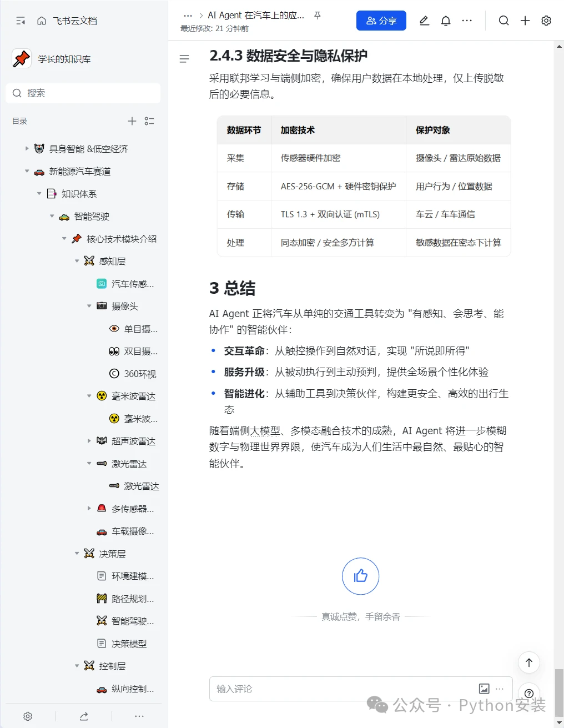Click the vertical scrollbar thumb
This screenshot has height=728, width=564.
click(x=559, y=694)
